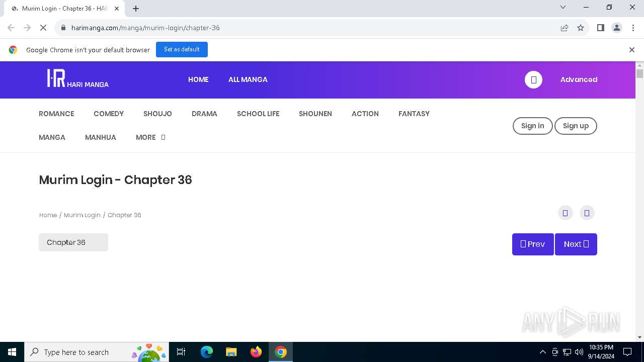Dismiss the default browser notification bar
The height and width of the screenshot is (362, 644).
(632, 50)
